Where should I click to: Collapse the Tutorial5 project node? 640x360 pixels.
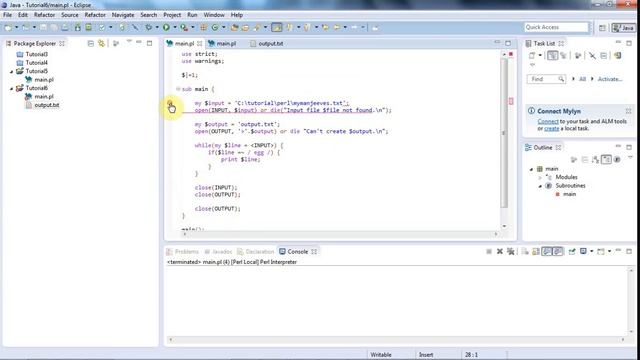point(11,71)
